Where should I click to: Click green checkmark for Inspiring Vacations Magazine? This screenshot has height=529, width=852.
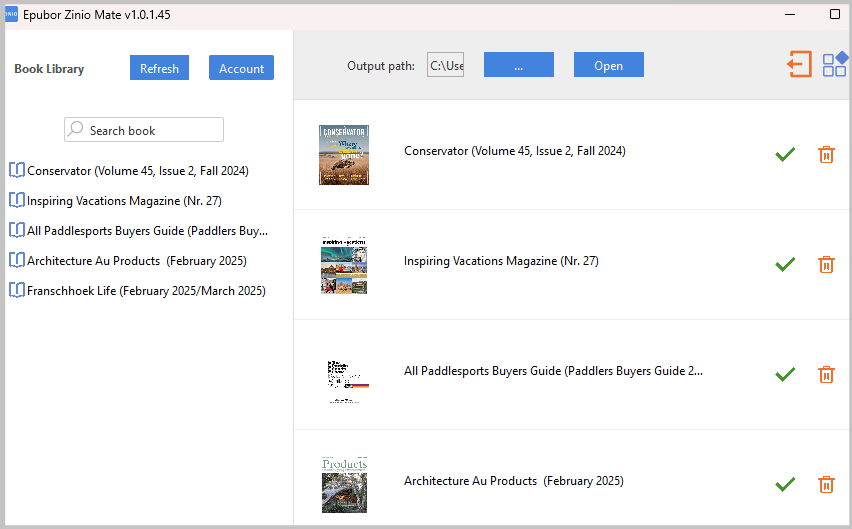coord(785,264)
